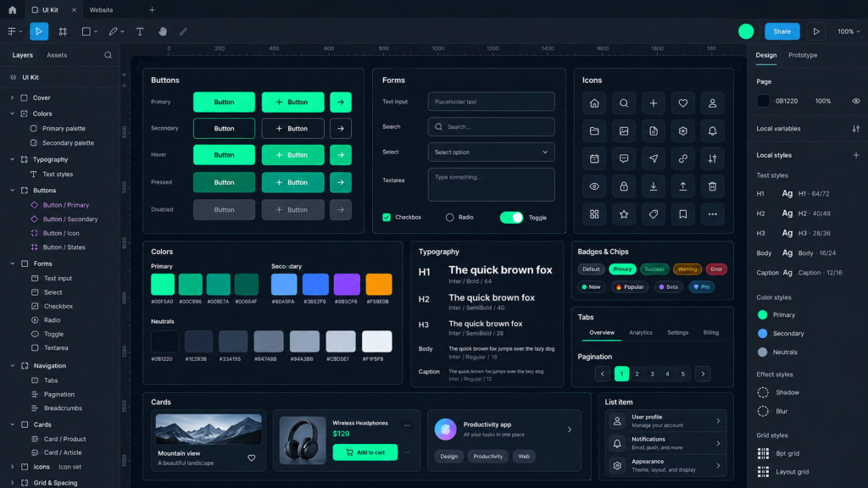
Task: Select the Billing tab
Action: [x=711, y=332]
